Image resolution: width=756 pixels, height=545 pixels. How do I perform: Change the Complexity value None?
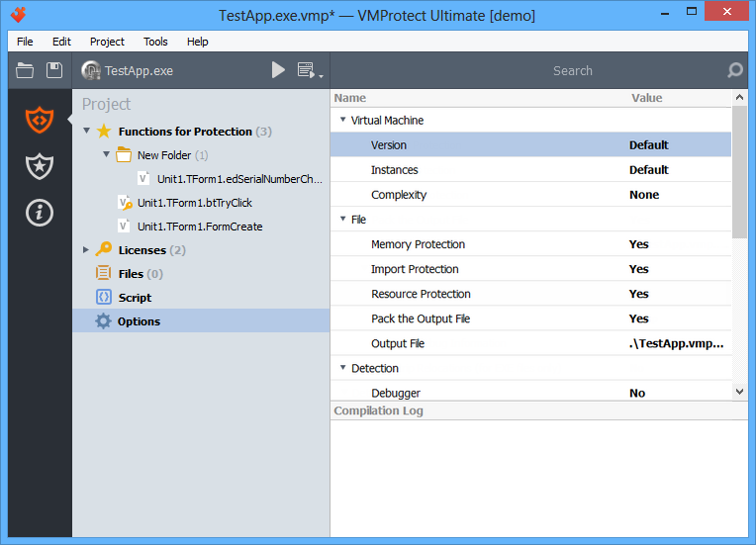point(644,195)
